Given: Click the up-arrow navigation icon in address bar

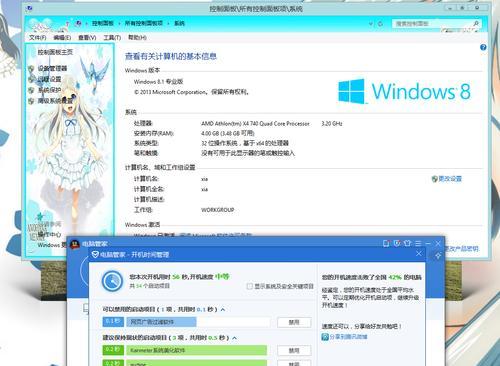Looking at the screenshot, I should [x=67, y=24].
